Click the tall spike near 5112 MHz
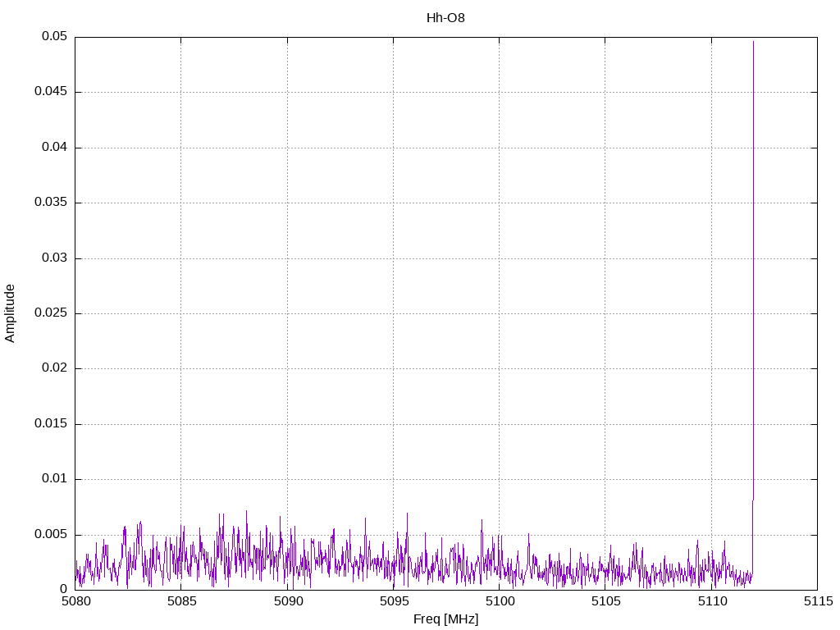 point(753,246)
